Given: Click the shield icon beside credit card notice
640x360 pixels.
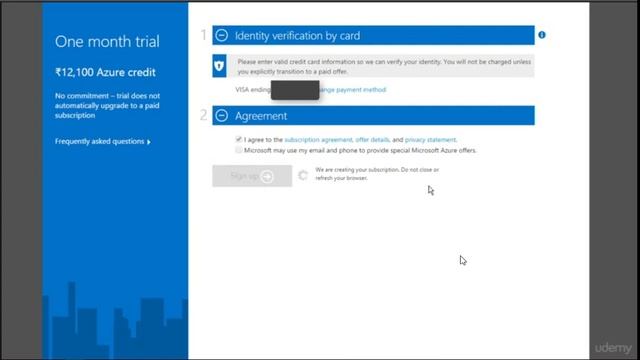Looking at the screenshot, I should coord(219,66).
